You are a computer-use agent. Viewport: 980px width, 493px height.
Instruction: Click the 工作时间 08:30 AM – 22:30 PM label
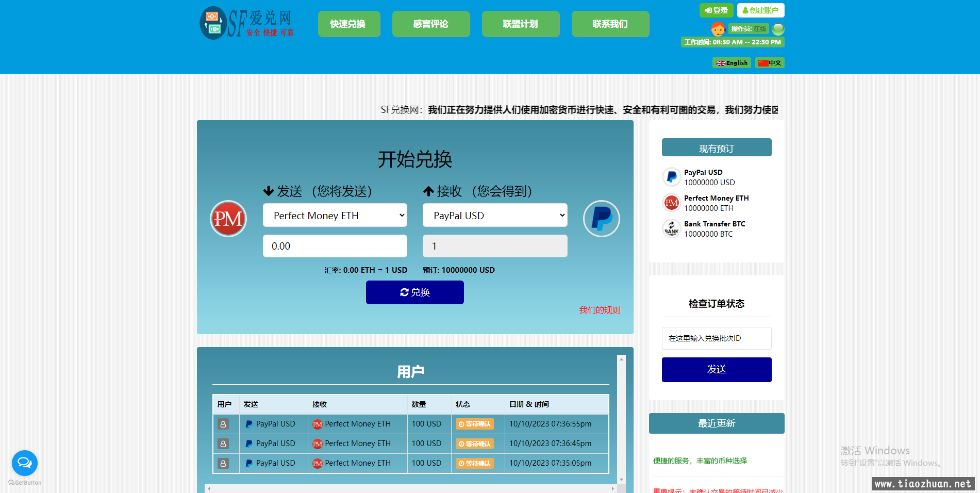(x=733, y=42)
